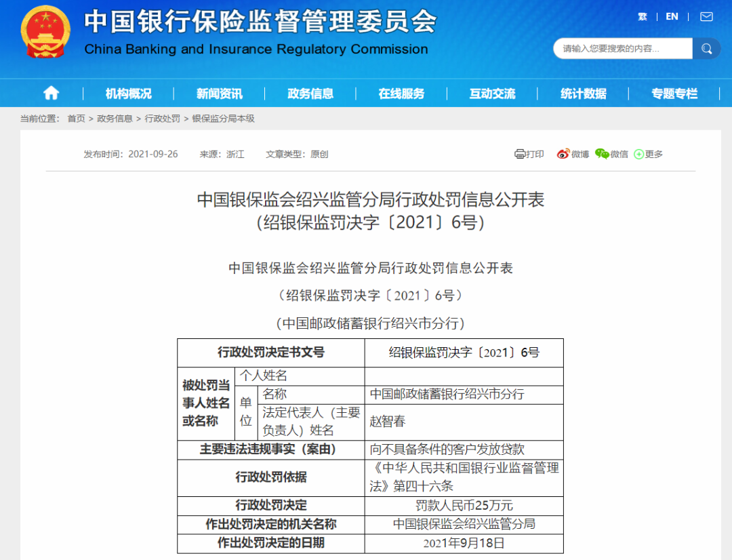Click the 个人姓名 table cell
The height and width of the screenshot is (560, 732).
[x=300, y=376]
